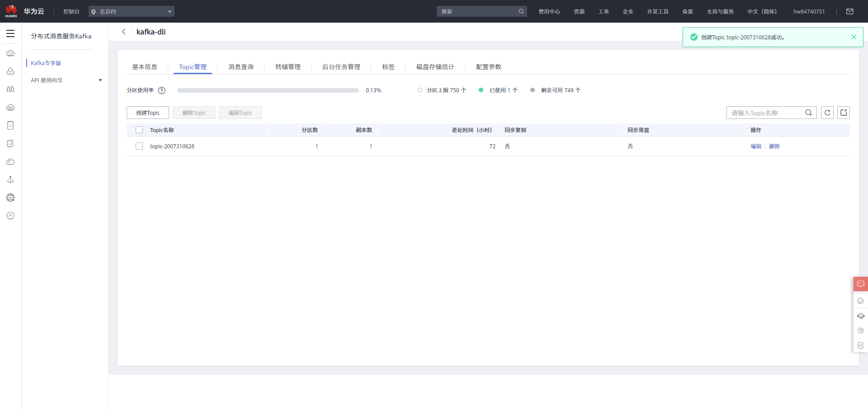Open 企业 in the top bar
This screenshot has width=868, height=411.
point(628,11)
